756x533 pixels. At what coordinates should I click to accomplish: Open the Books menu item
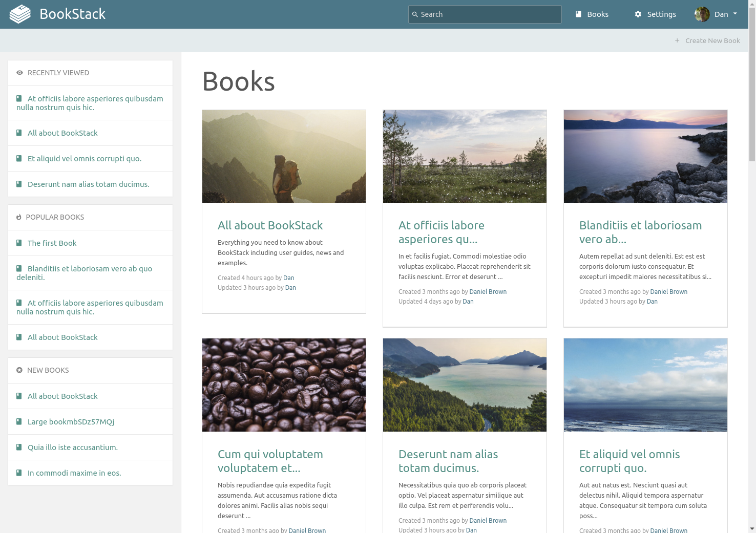pos(592,14)
